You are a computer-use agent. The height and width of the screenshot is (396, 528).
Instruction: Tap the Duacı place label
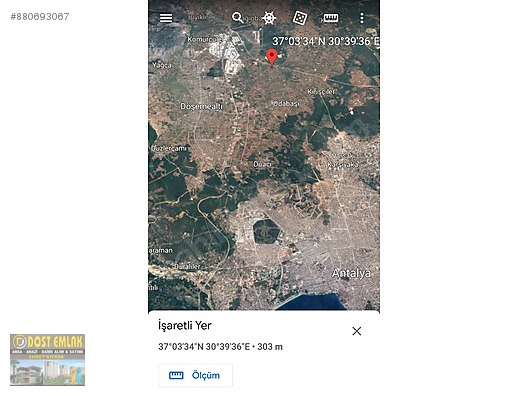coord(262,164)
